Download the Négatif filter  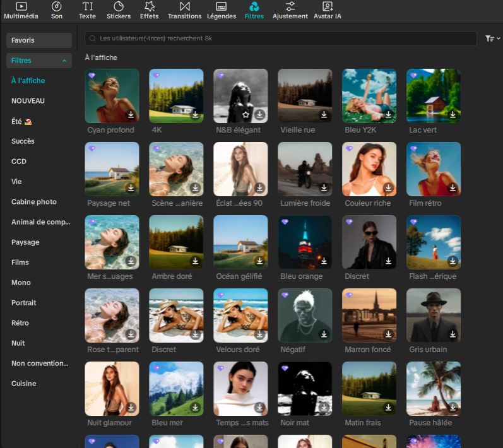[324, 334]
